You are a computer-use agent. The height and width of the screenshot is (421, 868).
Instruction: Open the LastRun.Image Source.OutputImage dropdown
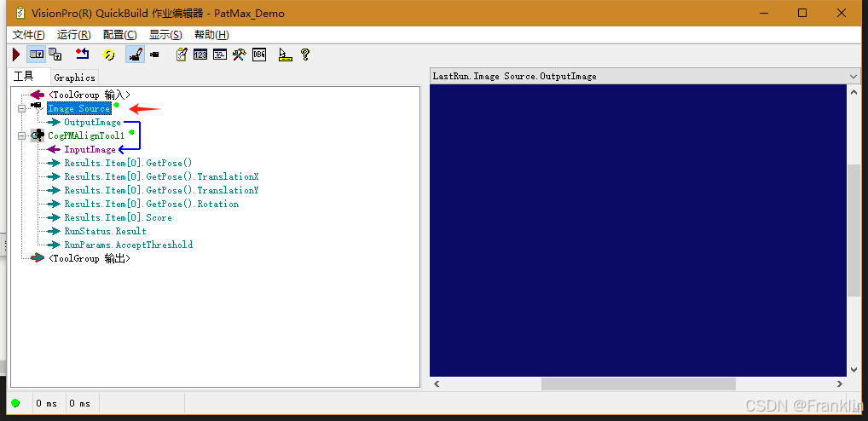click(x=853, y=77)
